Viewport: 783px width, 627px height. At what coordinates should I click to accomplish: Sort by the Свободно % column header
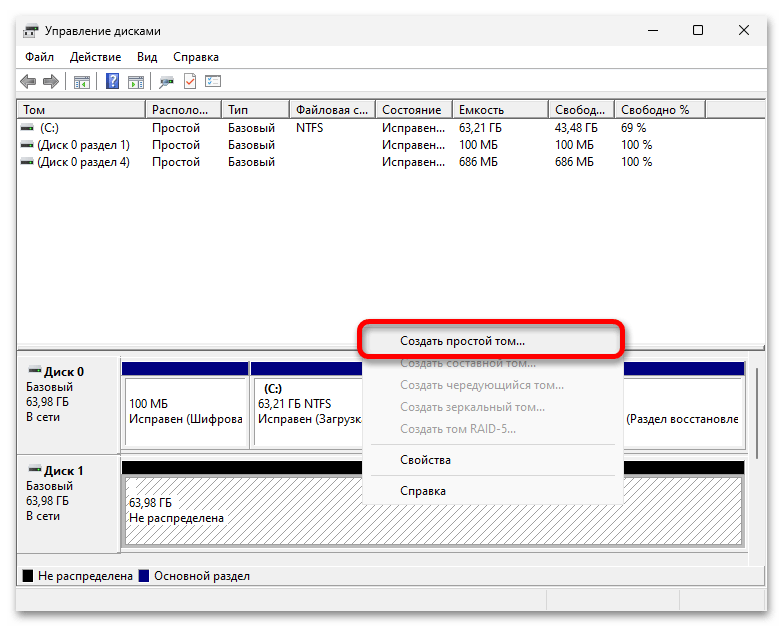pyautogui.click(x=660, y=110)
